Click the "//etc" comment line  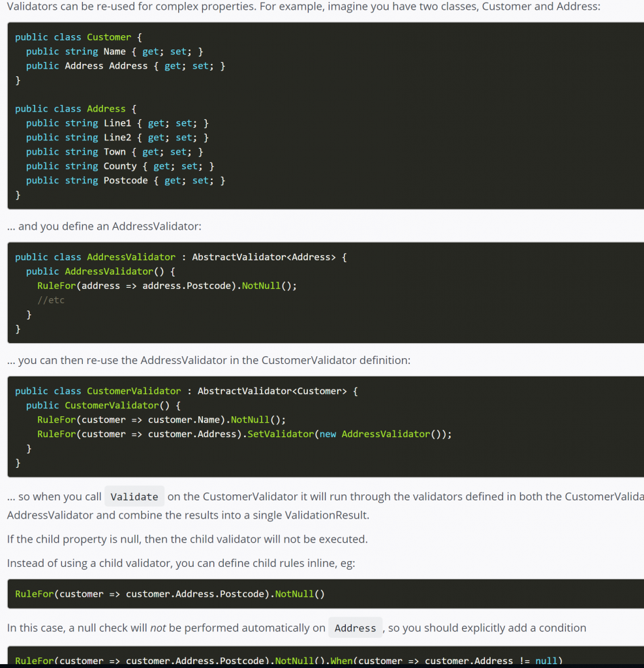[x=51, y=300]
